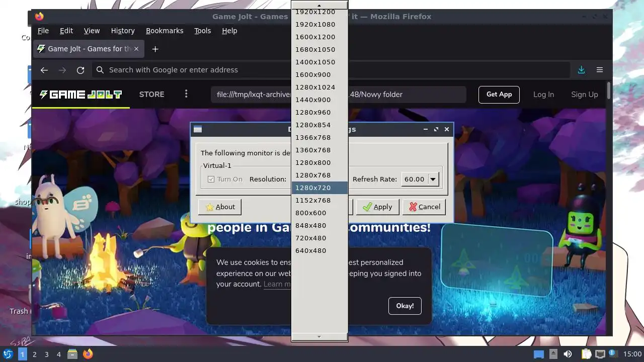Choose the 1280x800 list entry
644x362 pixels.
319,162
